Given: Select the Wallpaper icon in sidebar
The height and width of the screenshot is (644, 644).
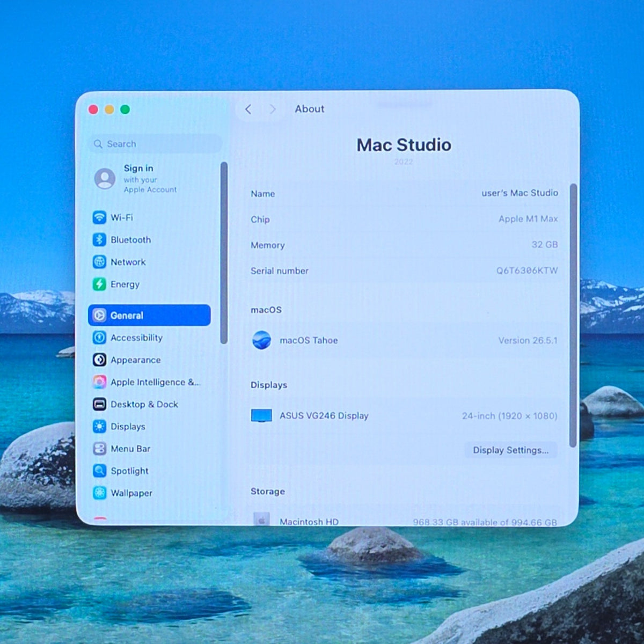Looking at the screenshot, I should 99,493.
